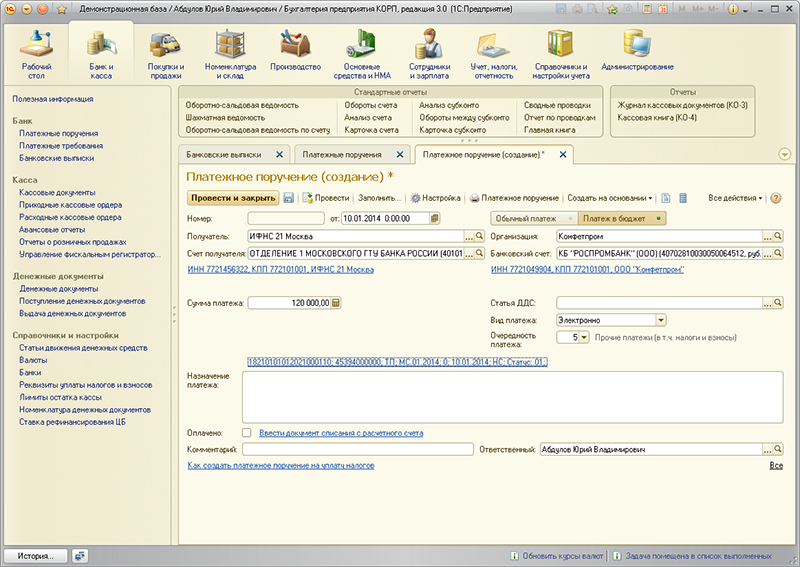Open Главная книга report
The height and width of the screenshot is (567, 800).
[549, 130]
